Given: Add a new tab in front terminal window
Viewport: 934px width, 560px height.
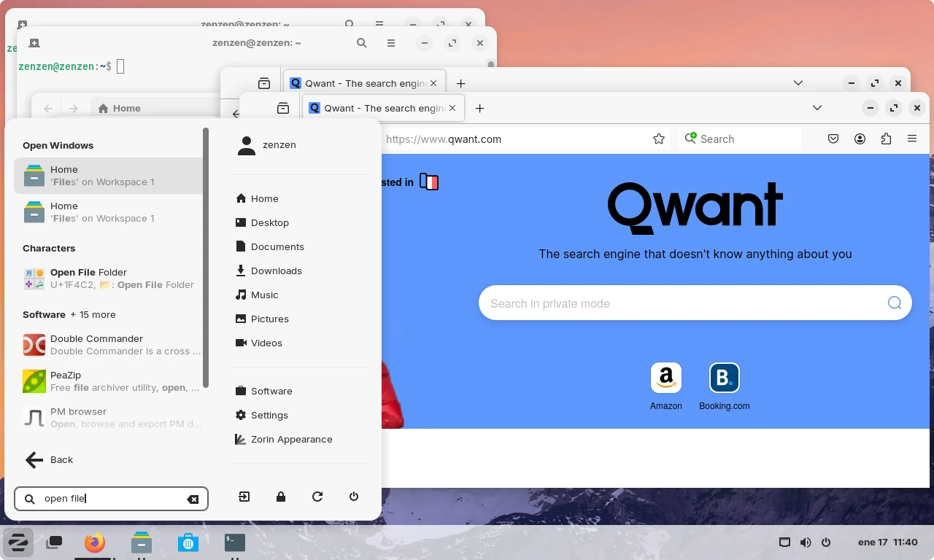Looking at the screenshot, I should [34, 43].
